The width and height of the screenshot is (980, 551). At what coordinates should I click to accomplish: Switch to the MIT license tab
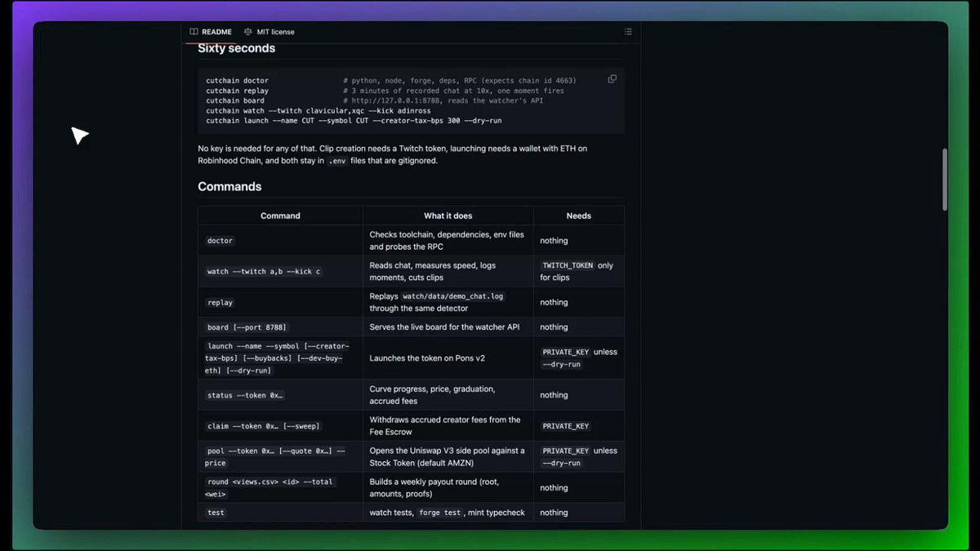click(269, 32)
